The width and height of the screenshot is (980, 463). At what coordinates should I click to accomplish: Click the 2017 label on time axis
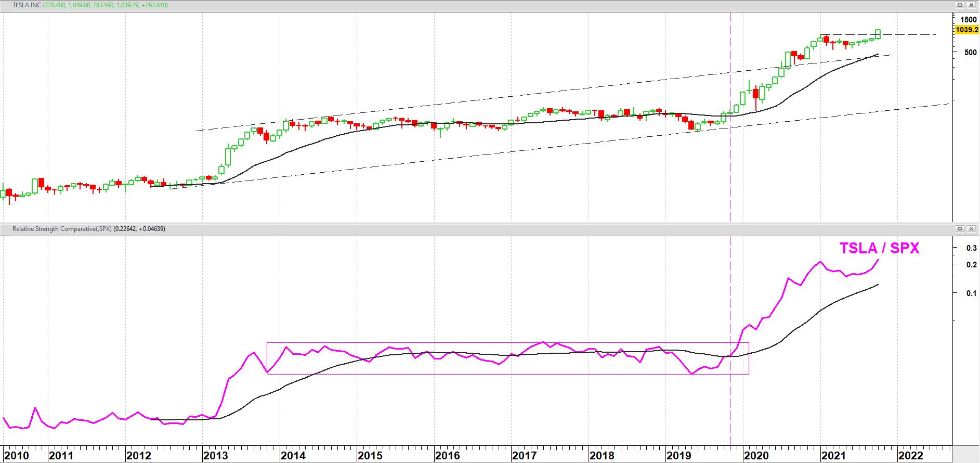tap(525, 456)
